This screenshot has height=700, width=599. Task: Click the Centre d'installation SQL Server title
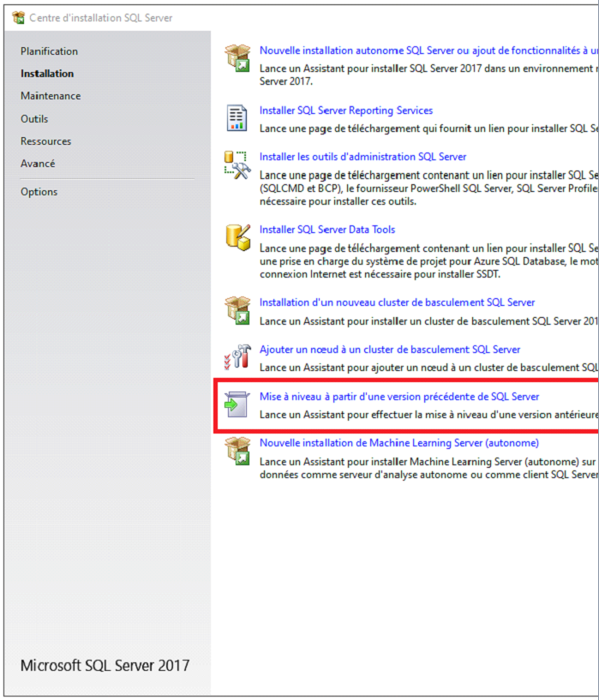101,18
